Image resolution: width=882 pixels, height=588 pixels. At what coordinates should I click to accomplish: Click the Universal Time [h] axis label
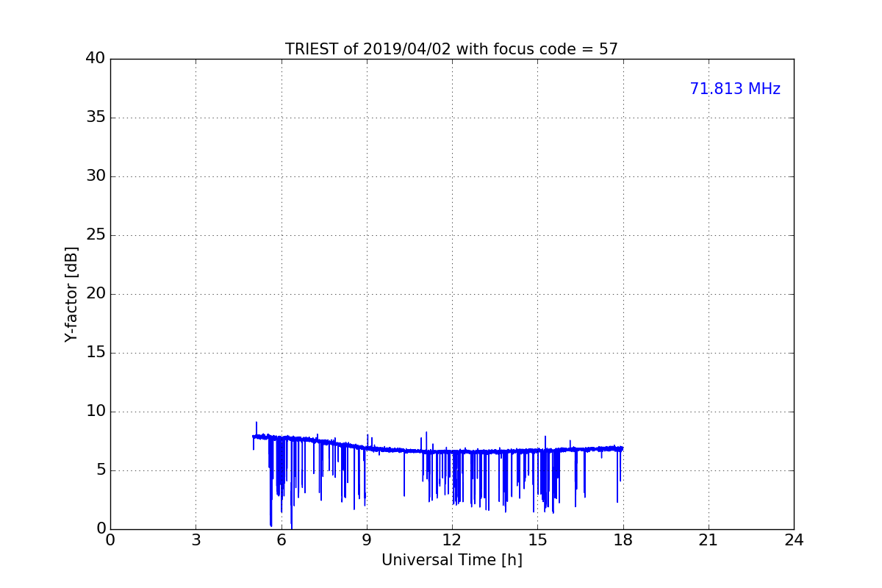(x=451, y=560)
